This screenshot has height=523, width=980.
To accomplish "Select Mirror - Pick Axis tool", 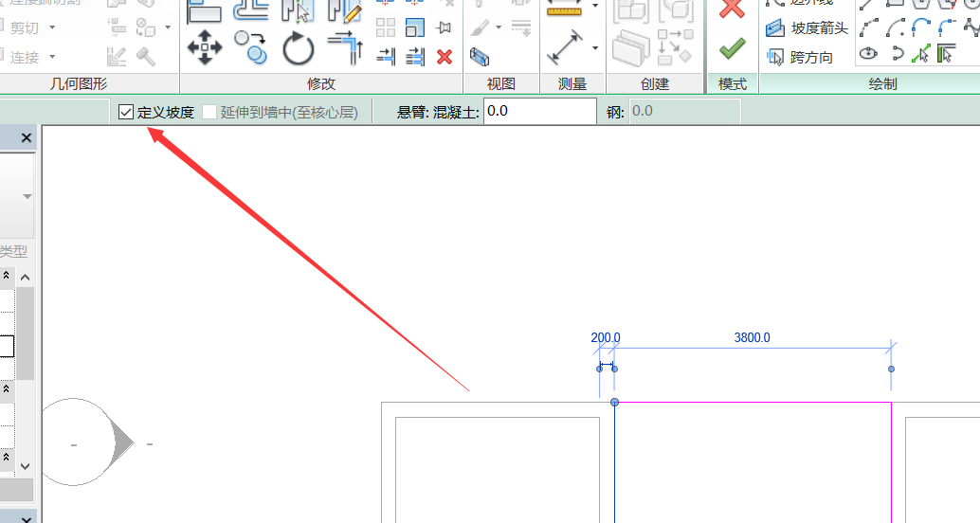I will coord(298,10).
